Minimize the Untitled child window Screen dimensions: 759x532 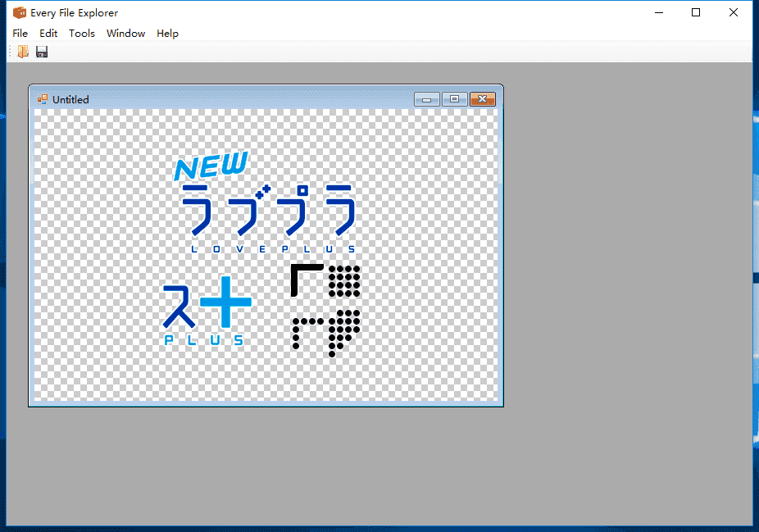[x=427, y=99]
